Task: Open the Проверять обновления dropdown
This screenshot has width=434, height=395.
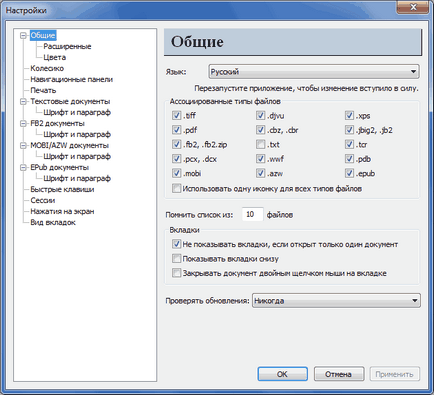Action: (336, 301)
